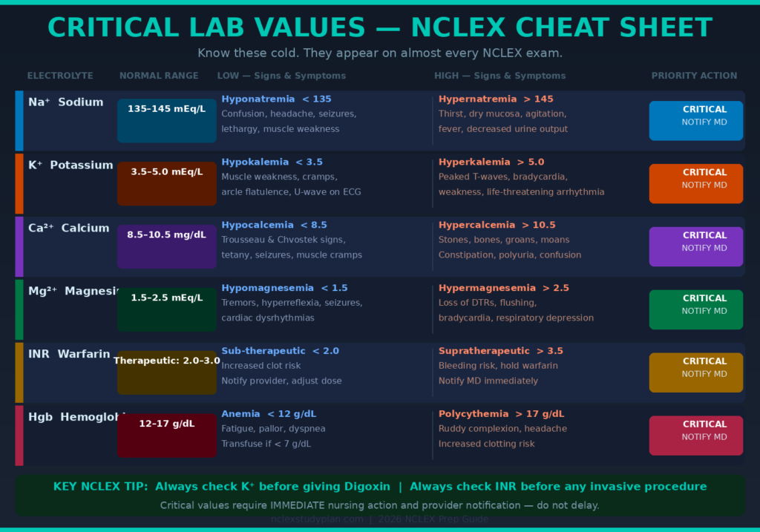Open the nclexstudyplan.com footer link
The image size is (760, 532).
(x=317, y=519)
